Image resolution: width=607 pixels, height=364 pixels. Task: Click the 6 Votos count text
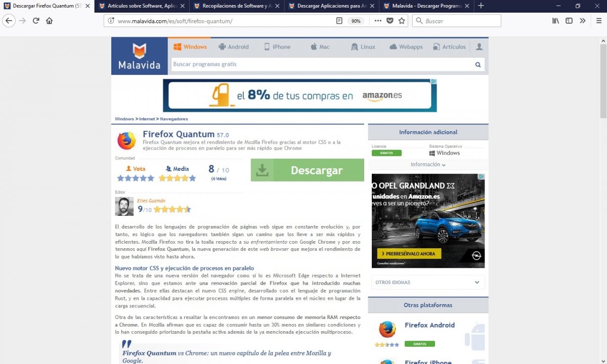pyautogui.click(x=219, y=178)
